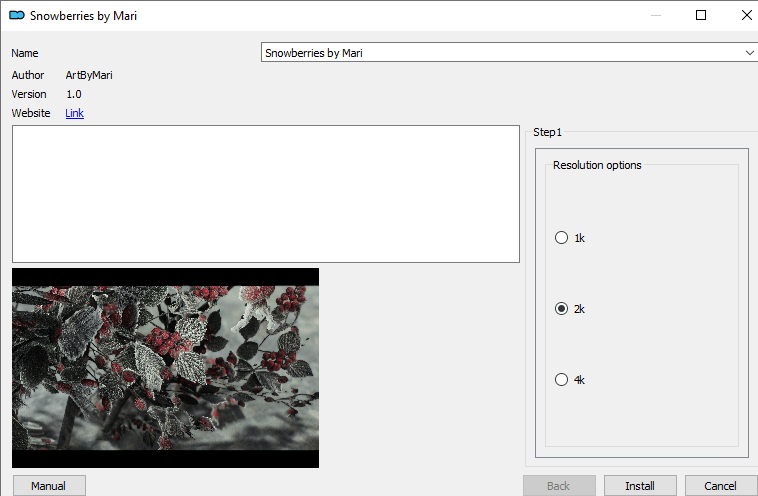Click the empty description text box
Screen dimensions: 758x496
(x=266, y=194)
